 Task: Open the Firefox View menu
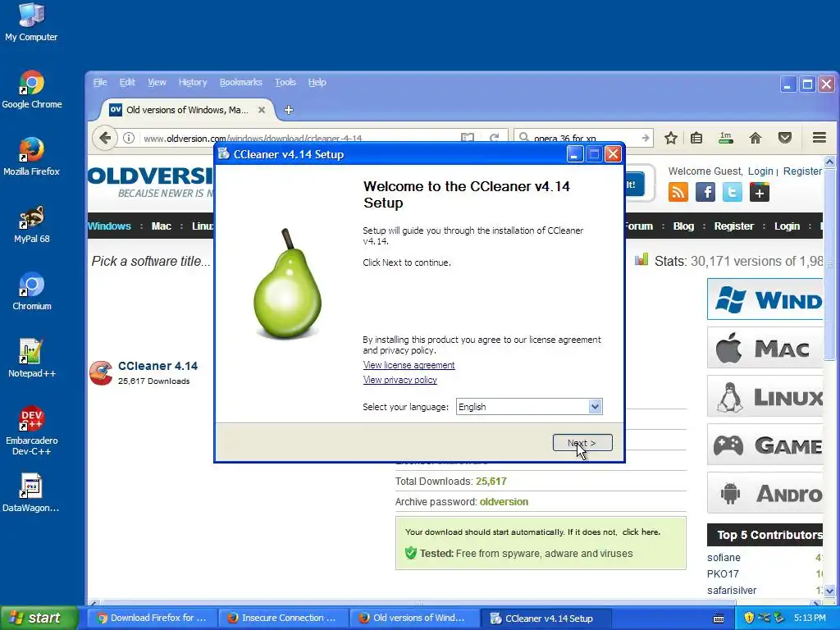tap(157, 82)
